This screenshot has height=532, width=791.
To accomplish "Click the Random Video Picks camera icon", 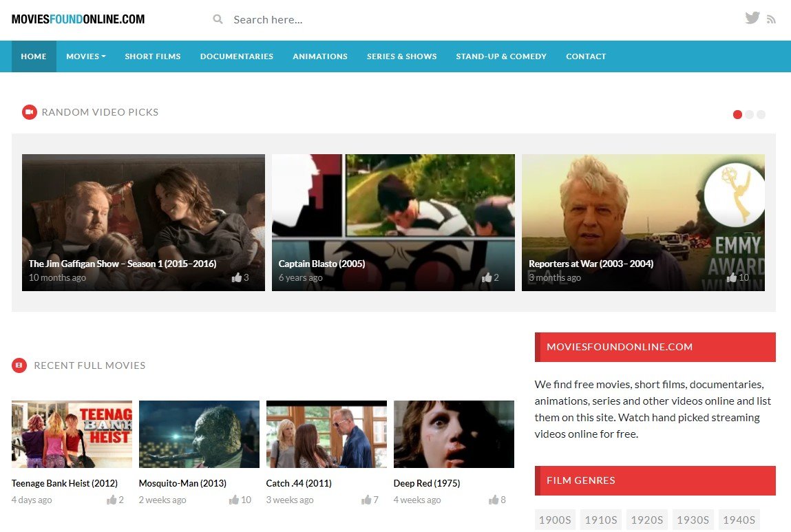I will pos(30,112).
